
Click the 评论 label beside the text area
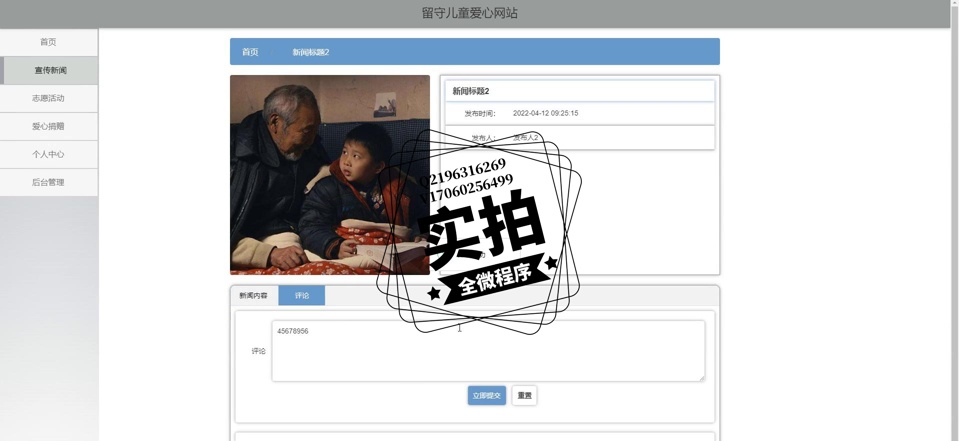tap(258, 351)
